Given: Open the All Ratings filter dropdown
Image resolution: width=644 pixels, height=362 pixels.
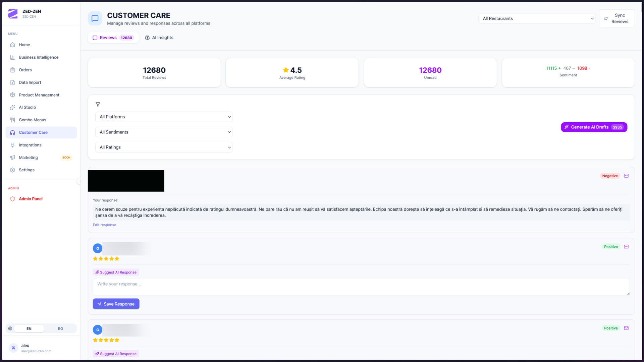Looking at the screenshot, I should click(x=164, y=147).
